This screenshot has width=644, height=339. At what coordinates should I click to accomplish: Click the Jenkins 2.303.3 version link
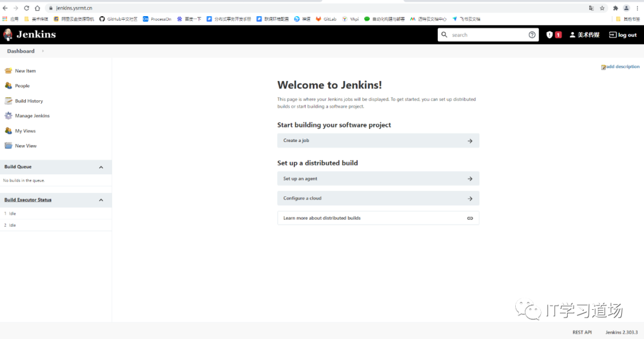621,332
